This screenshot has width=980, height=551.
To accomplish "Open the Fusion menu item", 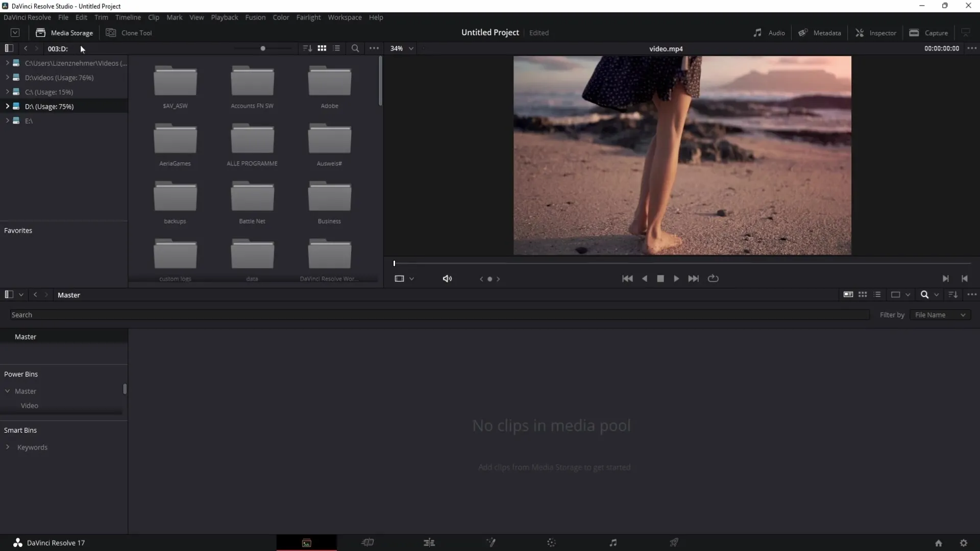I will coord(255,17).
